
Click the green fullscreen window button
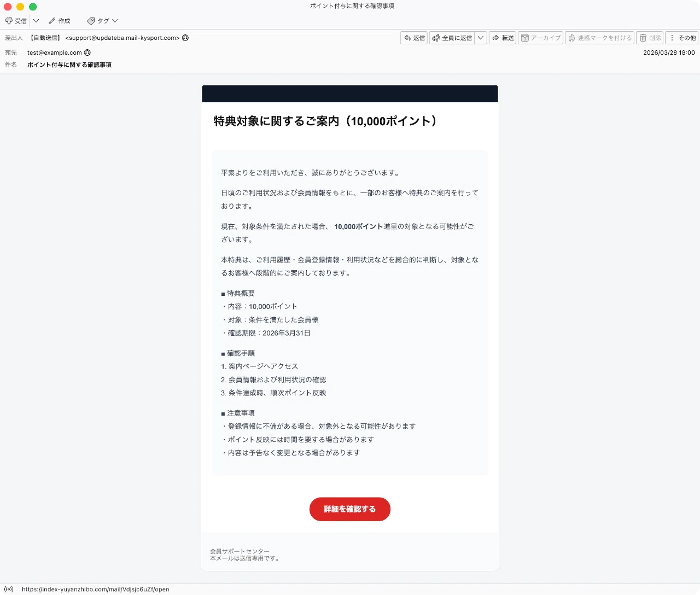[33, 7]
